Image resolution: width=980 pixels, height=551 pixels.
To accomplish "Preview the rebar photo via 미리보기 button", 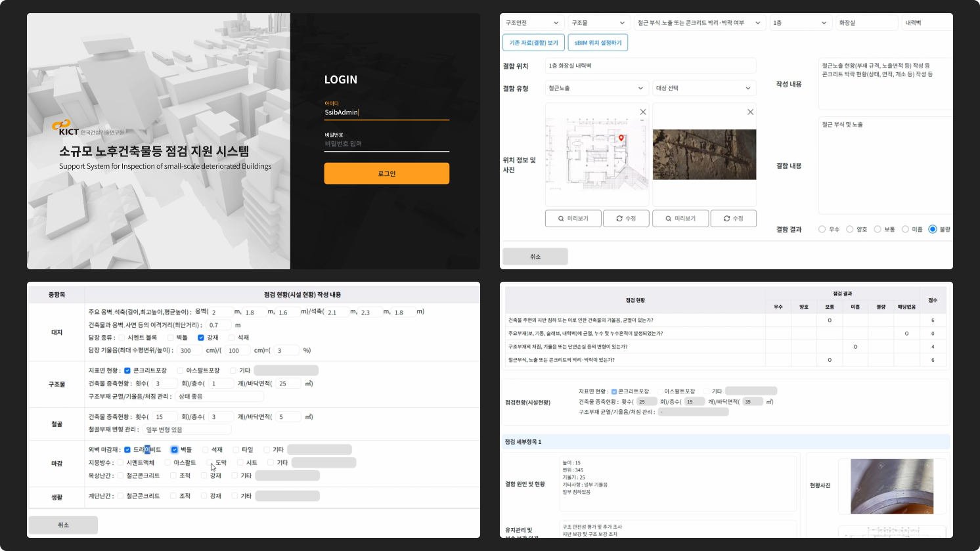I will pos(680,219).
